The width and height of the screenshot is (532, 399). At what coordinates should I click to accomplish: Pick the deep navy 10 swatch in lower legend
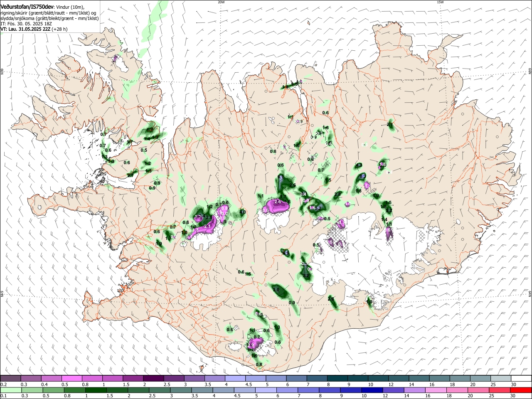372,390
